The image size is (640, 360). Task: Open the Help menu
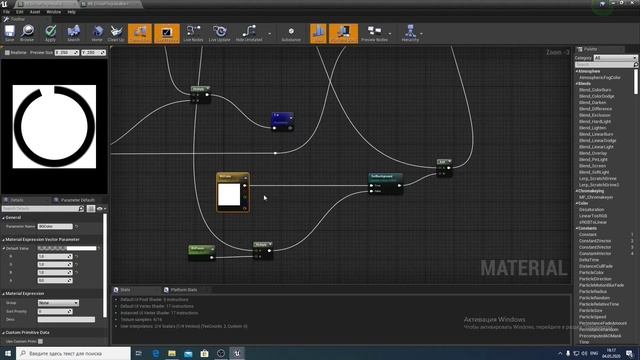[71, 12]
